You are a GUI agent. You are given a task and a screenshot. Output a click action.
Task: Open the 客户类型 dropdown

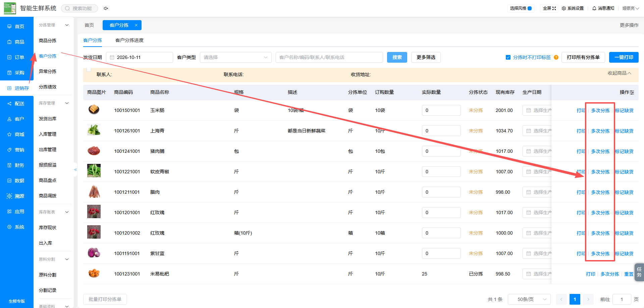(x=236, y=57)
